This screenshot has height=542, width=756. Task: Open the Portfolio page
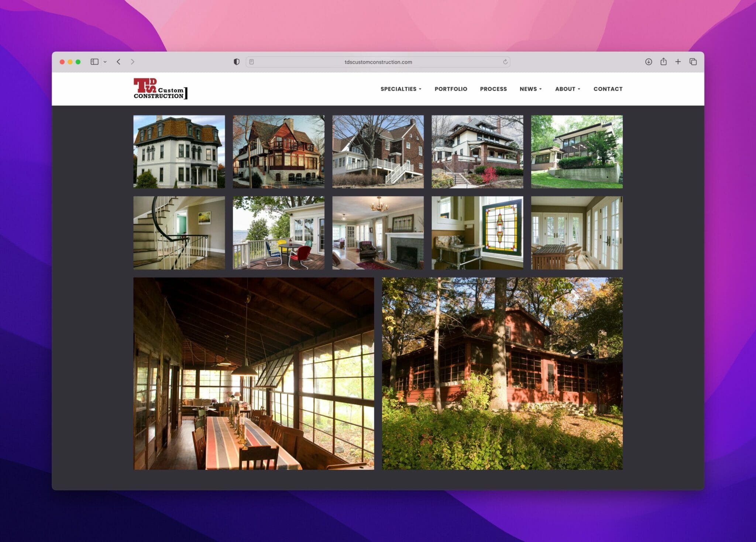(451, 89)
